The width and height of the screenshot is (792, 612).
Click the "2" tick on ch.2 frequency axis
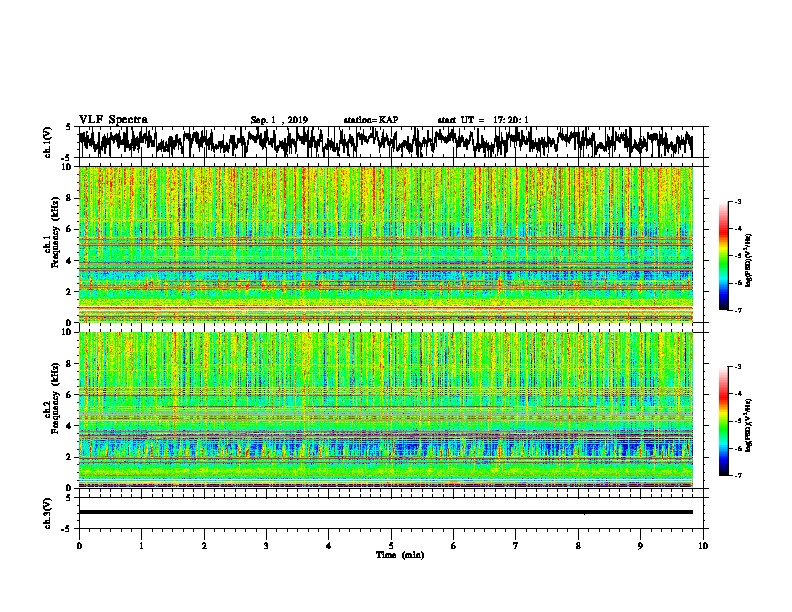point(70,456)
